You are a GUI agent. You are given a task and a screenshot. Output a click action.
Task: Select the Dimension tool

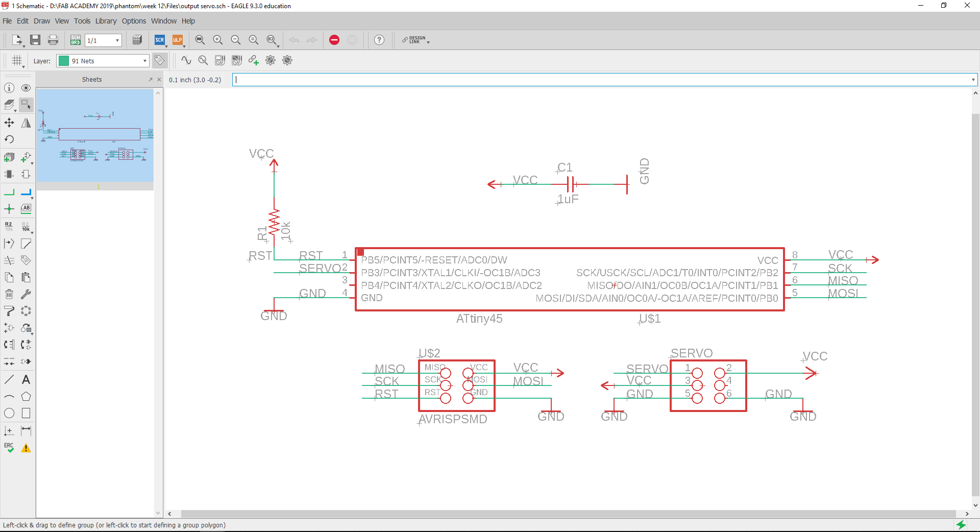point(26,430)
